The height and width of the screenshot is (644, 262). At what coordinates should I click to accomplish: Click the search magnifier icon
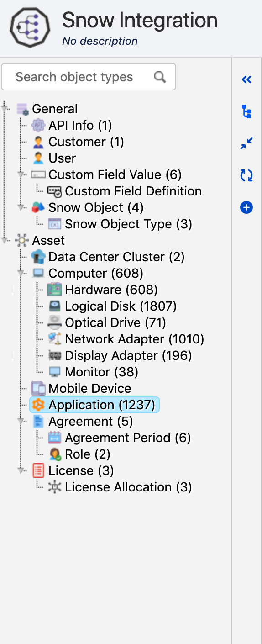tap(160, 77)
